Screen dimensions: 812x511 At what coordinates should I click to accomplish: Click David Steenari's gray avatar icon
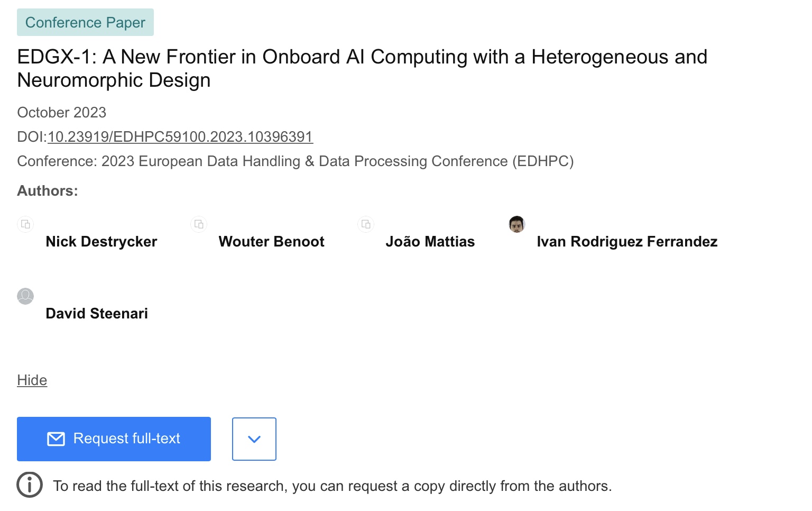tap(25, 296)
